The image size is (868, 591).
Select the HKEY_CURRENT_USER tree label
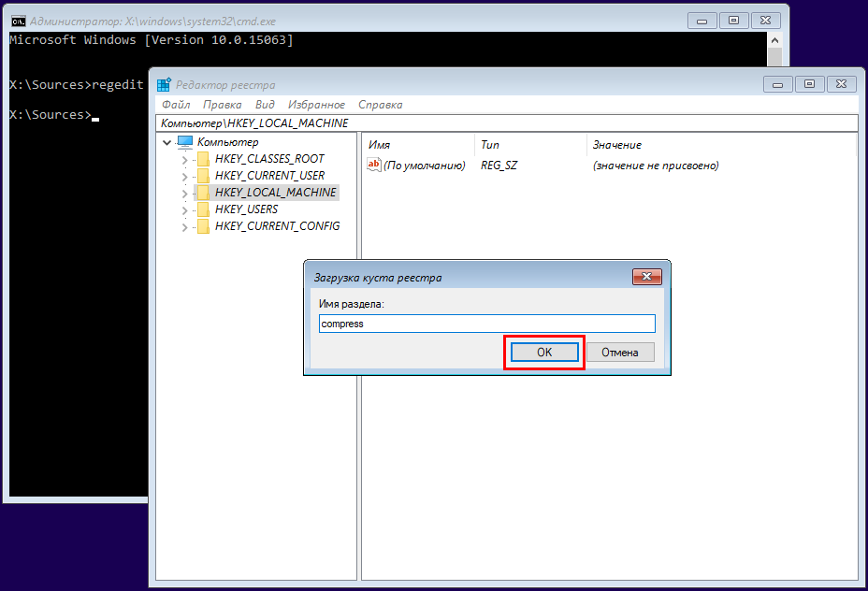(269, 176)
